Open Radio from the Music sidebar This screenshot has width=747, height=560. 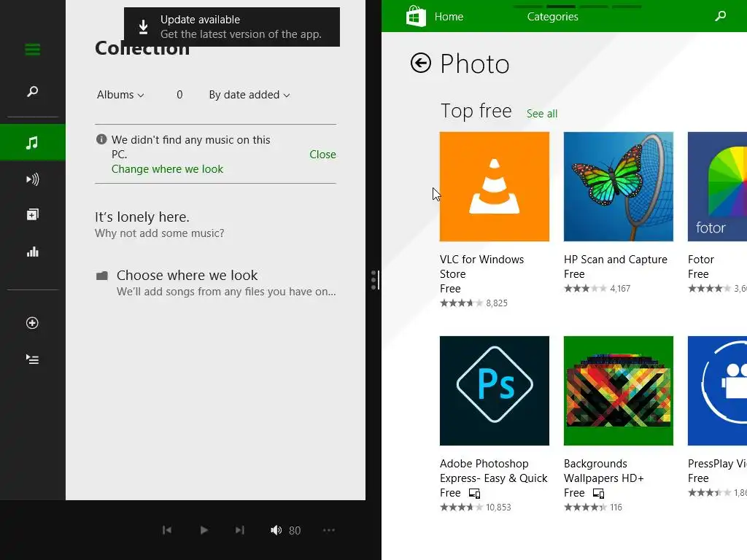32,179
